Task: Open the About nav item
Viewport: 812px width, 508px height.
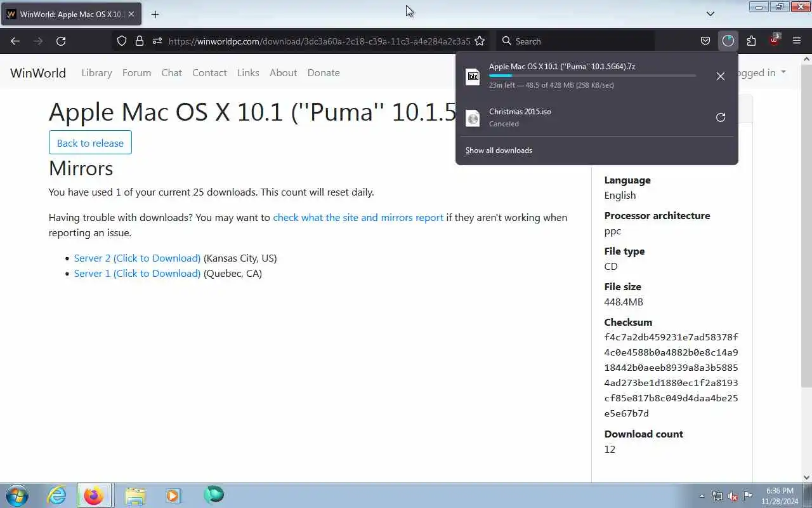Action: coord(283,72)
